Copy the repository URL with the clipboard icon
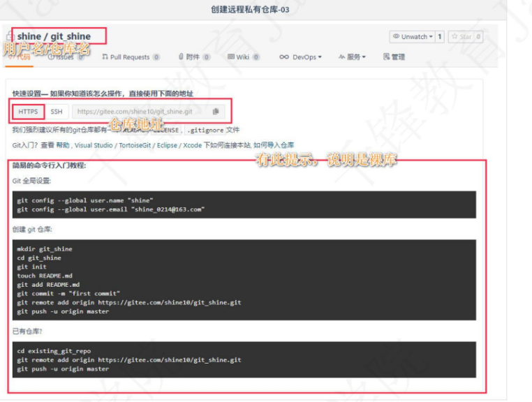This screenshot has width=532, height=402. click(216, 111)
